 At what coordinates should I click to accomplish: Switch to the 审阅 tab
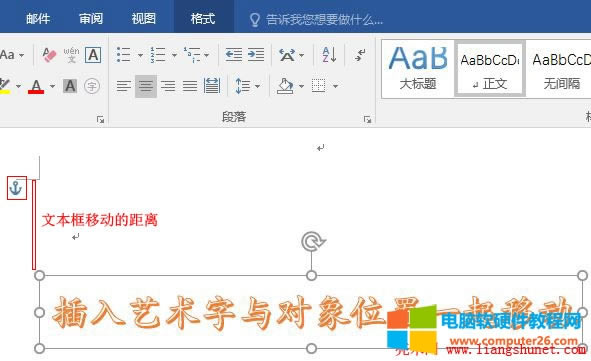pos(91,18)
